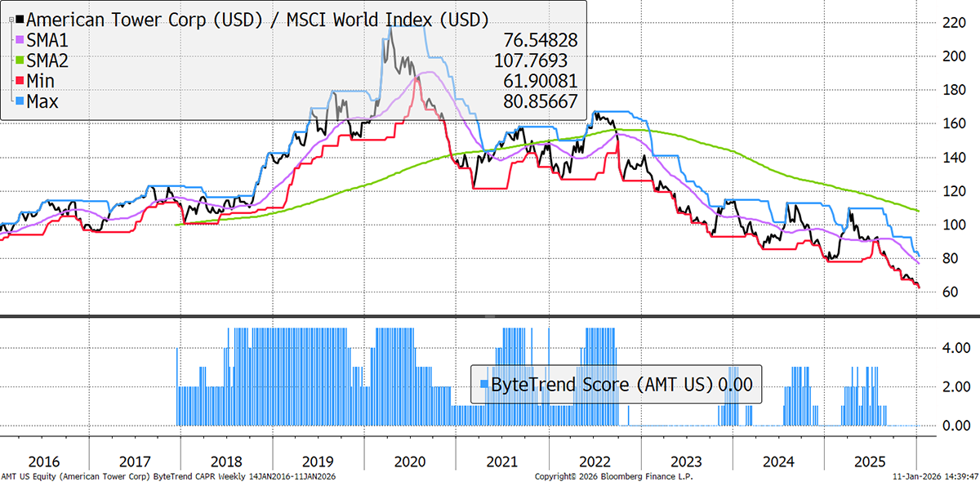Click the 2016 year label on time axis
Viewport: 980px width, 482px height.
pos(42,460)
